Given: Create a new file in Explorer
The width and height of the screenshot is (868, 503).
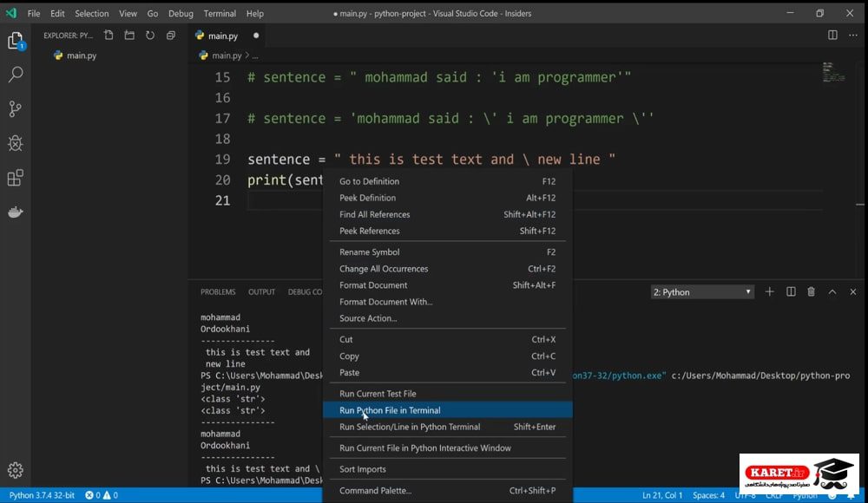Looking at the screenshot, I should (108, 36).
